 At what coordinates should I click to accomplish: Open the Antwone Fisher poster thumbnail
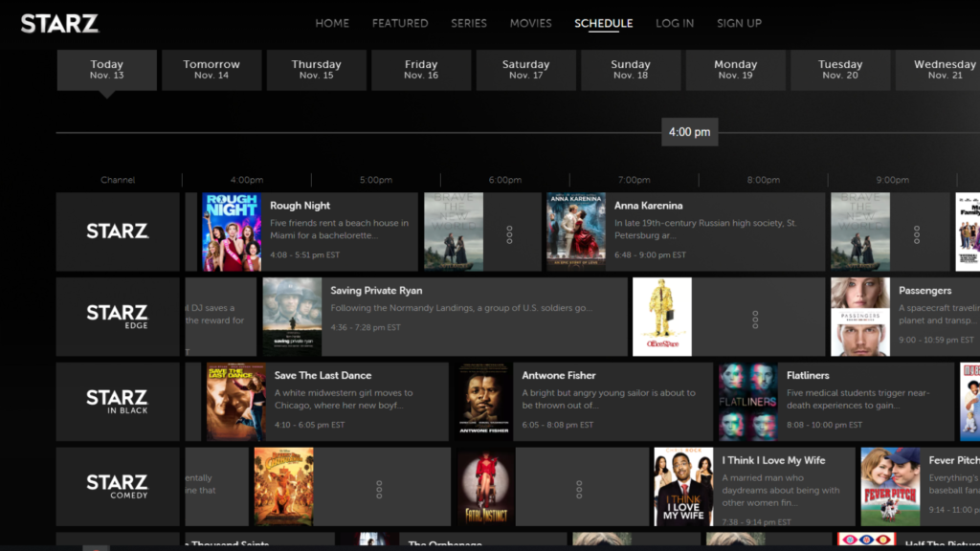pyautogui.click(x=483, y=402)
